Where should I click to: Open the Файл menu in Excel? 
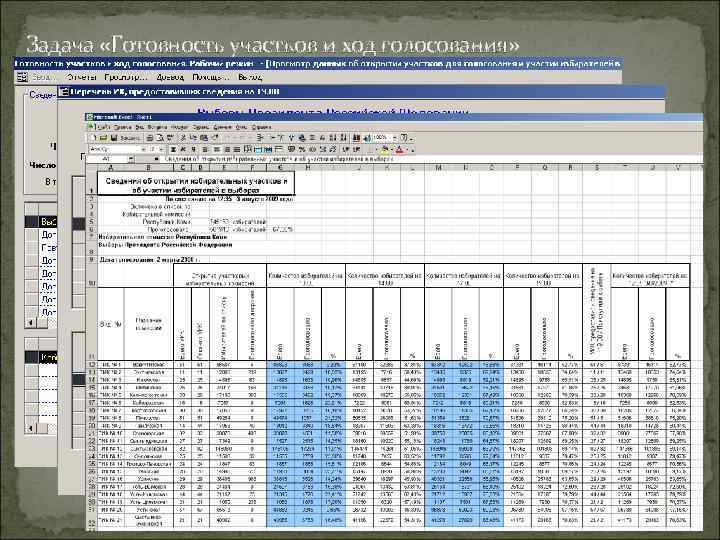pos(103,127)
